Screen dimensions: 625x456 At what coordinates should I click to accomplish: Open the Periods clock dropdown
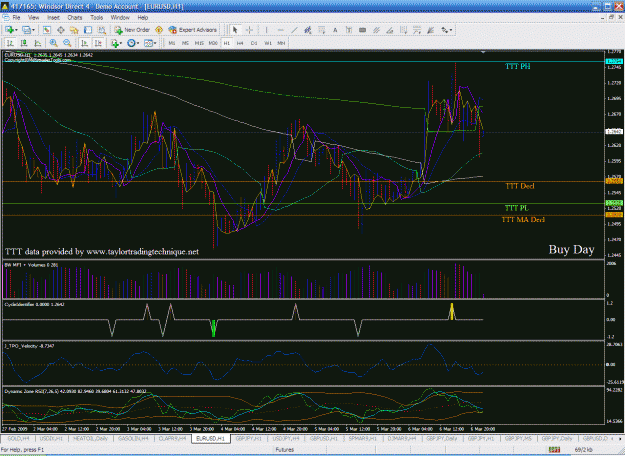click(x=133, y=43)
